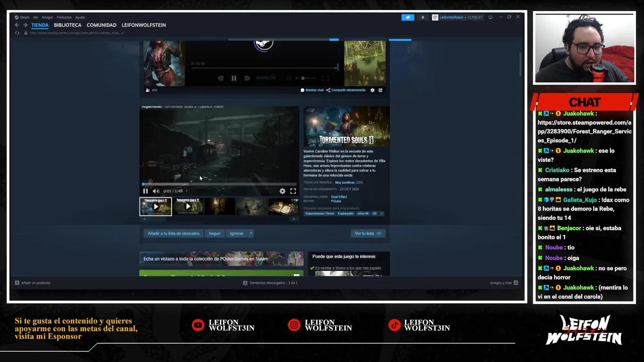Open the Forest Ranger Services link in chat
The image size is (644, 362).
[x=584, y=132]
